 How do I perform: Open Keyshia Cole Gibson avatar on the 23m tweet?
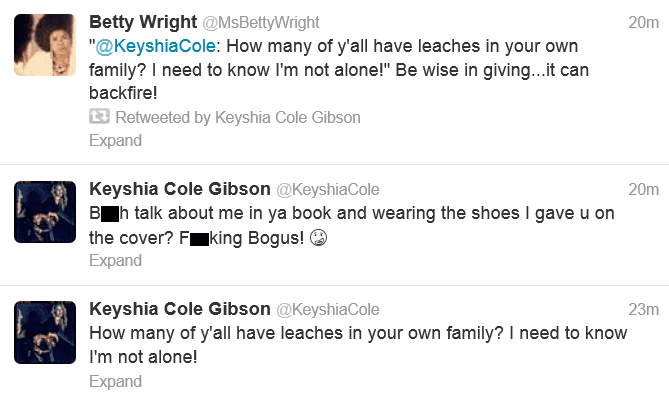(45, 332)
